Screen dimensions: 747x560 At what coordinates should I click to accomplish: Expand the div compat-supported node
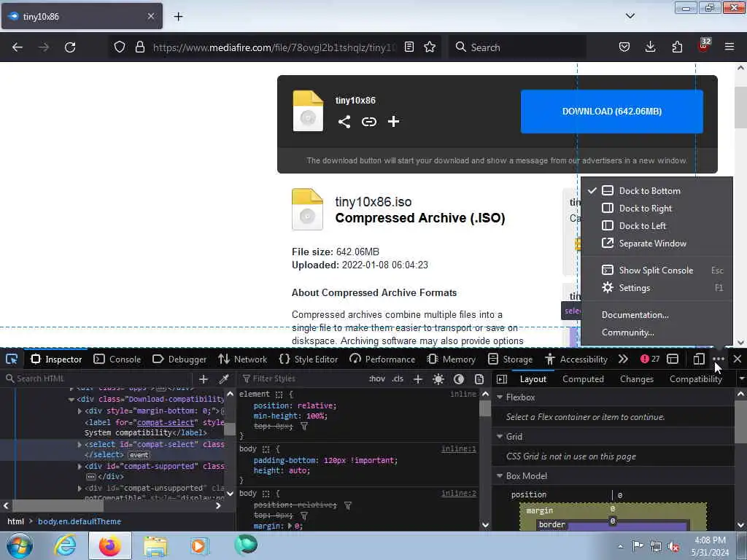80,466
